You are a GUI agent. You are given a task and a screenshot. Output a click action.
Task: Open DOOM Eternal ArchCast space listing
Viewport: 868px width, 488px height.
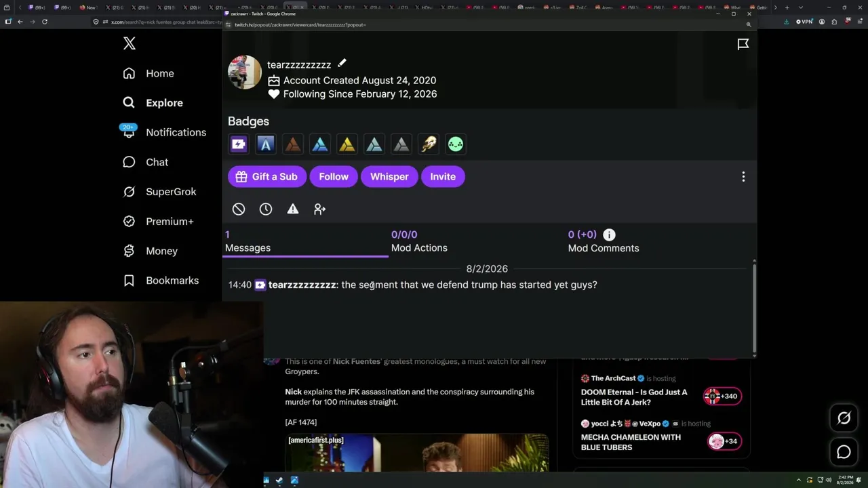pos(634,397)
